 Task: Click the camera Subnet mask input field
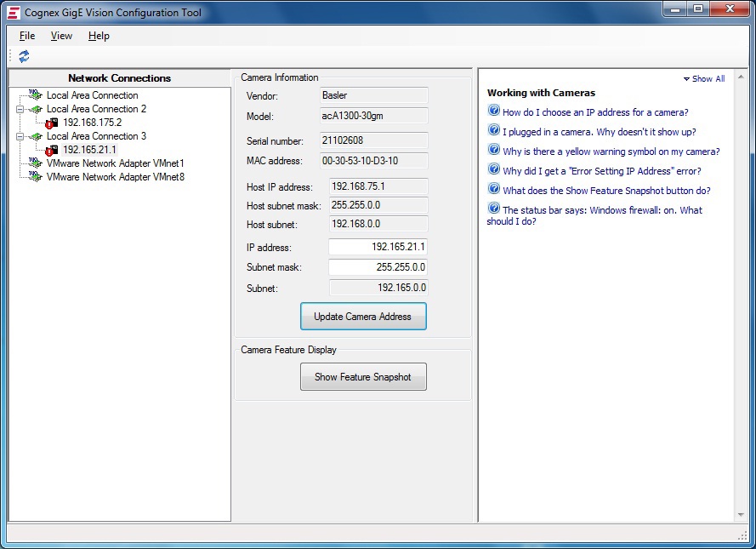378,267
